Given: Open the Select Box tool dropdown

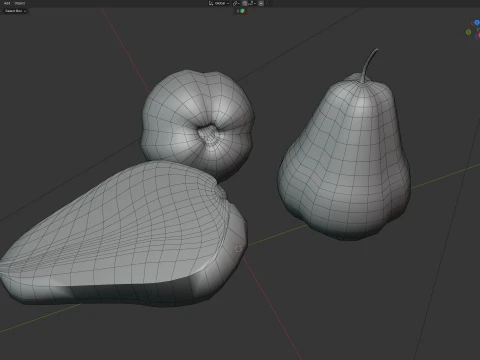Looking at the screenshot, I should pyautogui.click(x=15, y=11).
